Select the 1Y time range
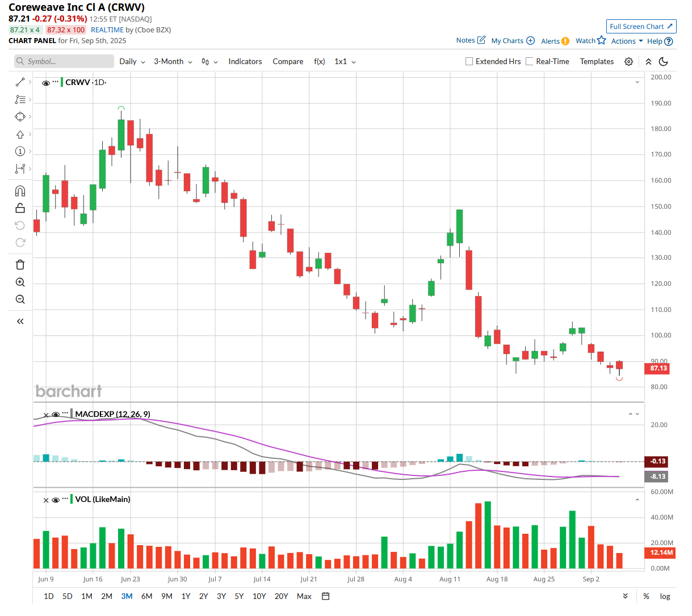The image size is (692, 616). (186, 596)
